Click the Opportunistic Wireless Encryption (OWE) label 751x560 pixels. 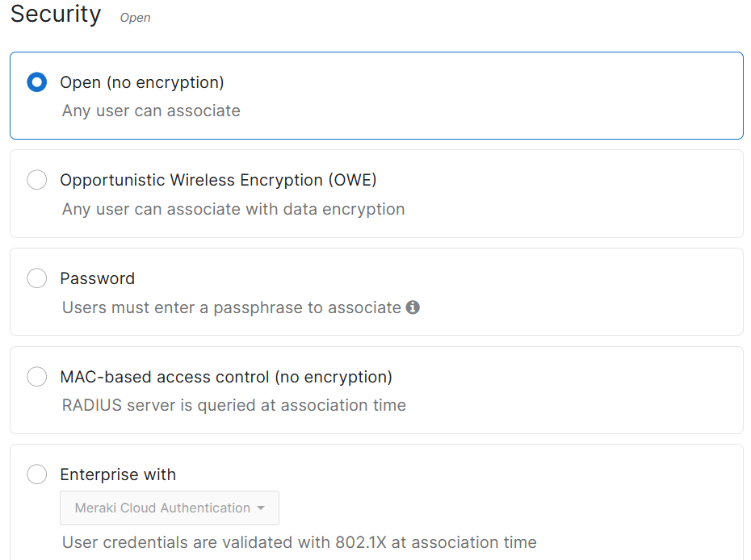(x=218, y=181)
